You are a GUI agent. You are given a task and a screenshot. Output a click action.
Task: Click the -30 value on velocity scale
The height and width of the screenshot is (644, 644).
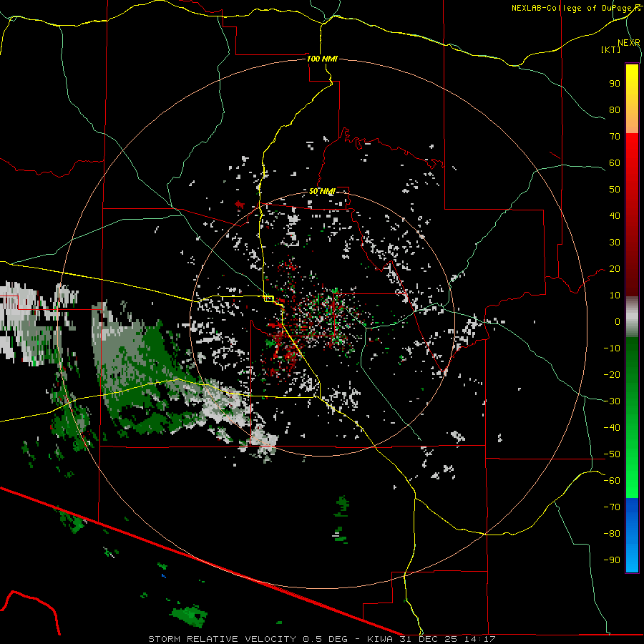tap(612, 401)
